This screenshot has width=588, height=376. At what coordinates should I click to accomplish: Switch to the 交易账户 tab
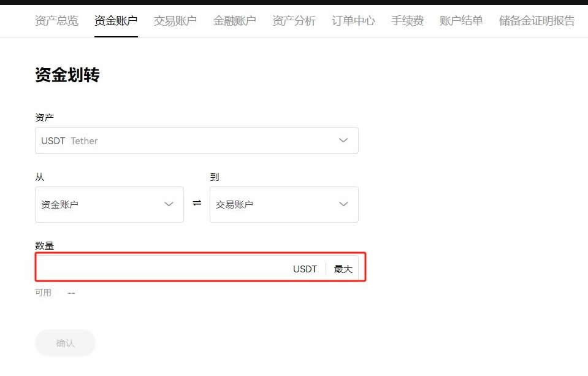(175, 19)
